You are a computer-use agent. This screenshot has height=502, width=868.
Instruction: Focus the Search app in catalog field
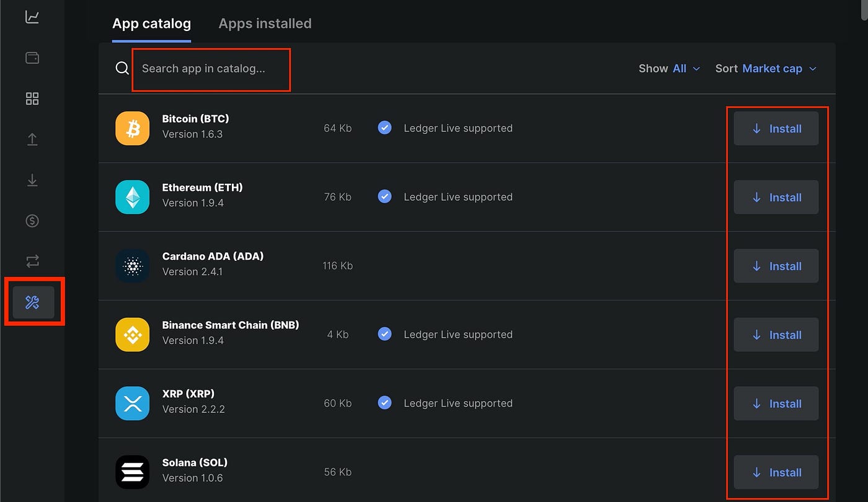coord(211,69)
